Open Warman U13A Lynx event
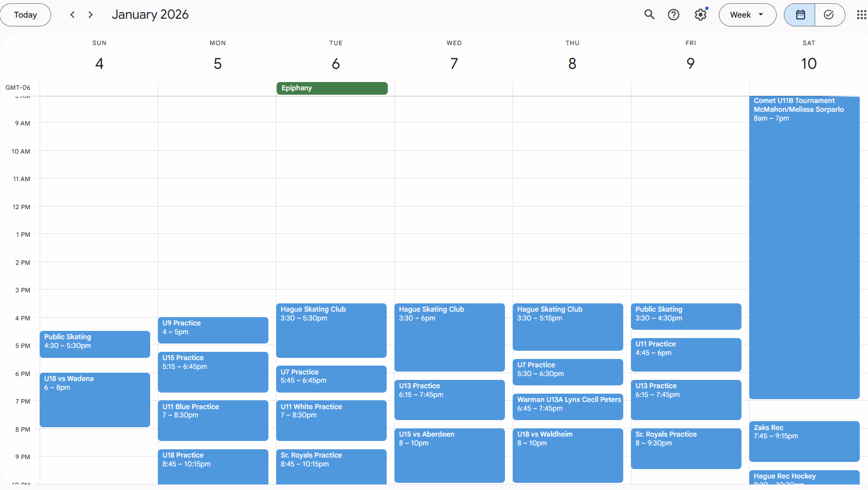Viewport: 868px width, 490px height. coord(567,406)
